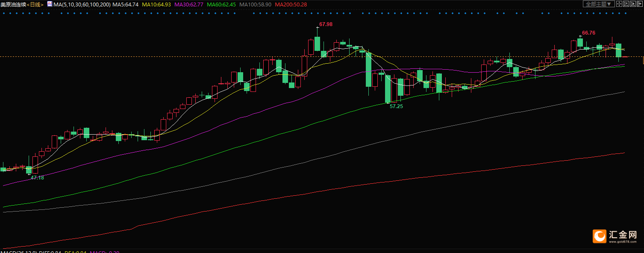Click the chart indicator icon beside MA parameters
Viewport: 644px width, 253px height.
tap(50, 4)
